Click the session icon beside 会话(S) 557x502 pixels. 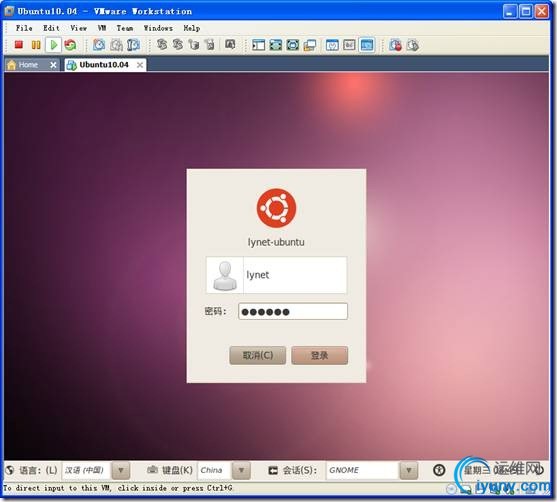(x=273, y=470)
